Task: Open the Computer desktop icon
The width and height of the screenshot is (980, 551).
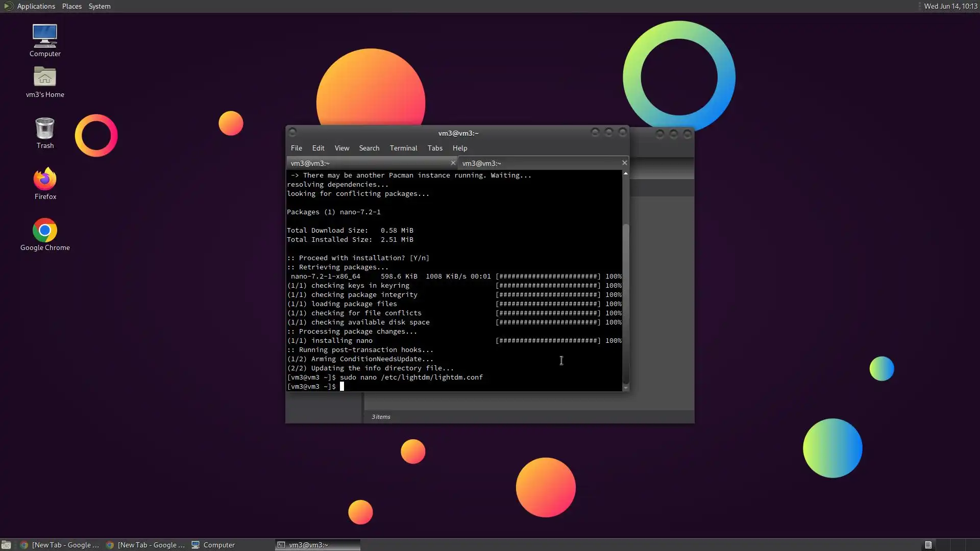Action: click(x=45, y=37)
